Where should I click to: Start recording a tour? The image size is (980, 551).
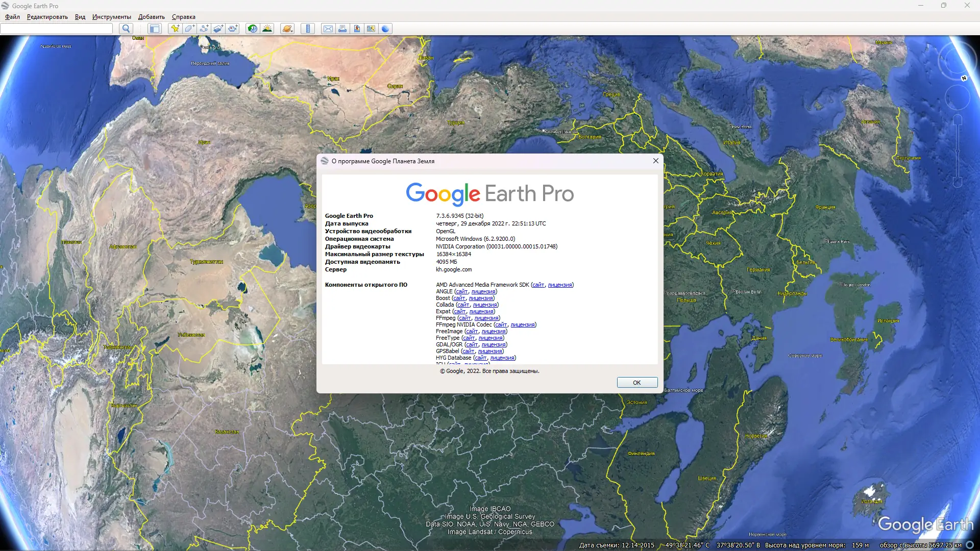[233, 29]
